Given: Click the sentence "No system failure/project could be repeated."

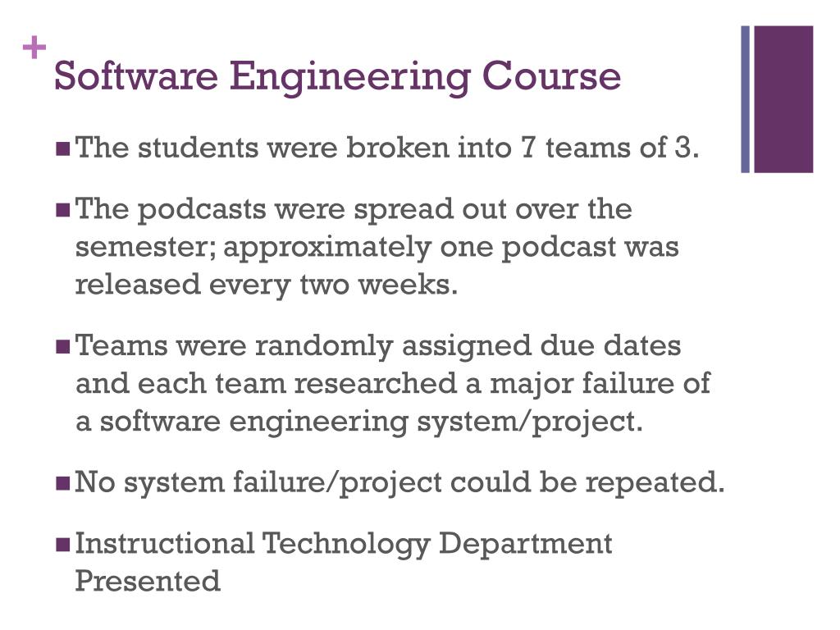Looking at the screenshot, I should (x=399, y=483).
